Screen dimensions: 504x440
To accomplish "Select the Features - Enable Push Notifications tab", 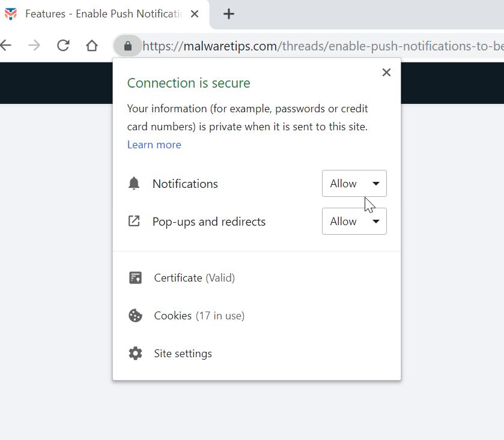I will [103, 14].
